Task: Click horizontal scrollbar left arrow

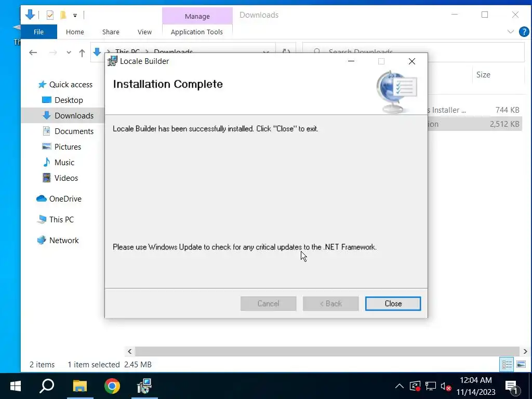Action: pyautogui.click(x=129, y=352)
